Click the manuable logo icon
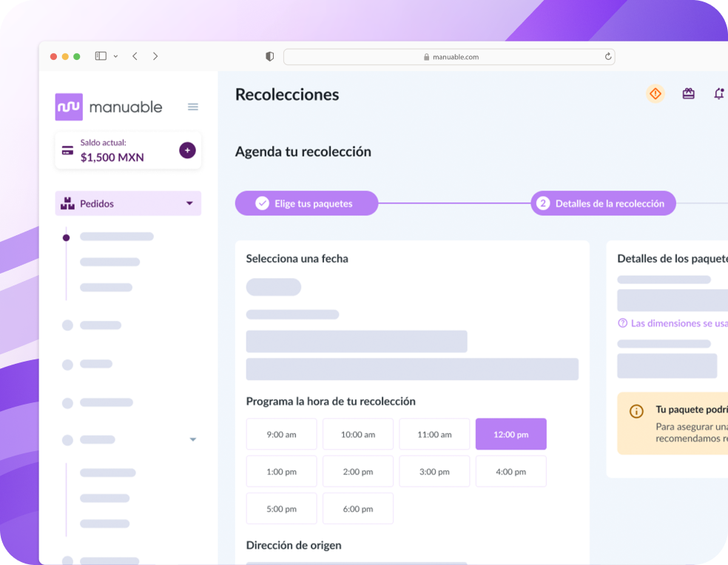 click(69, 106)
